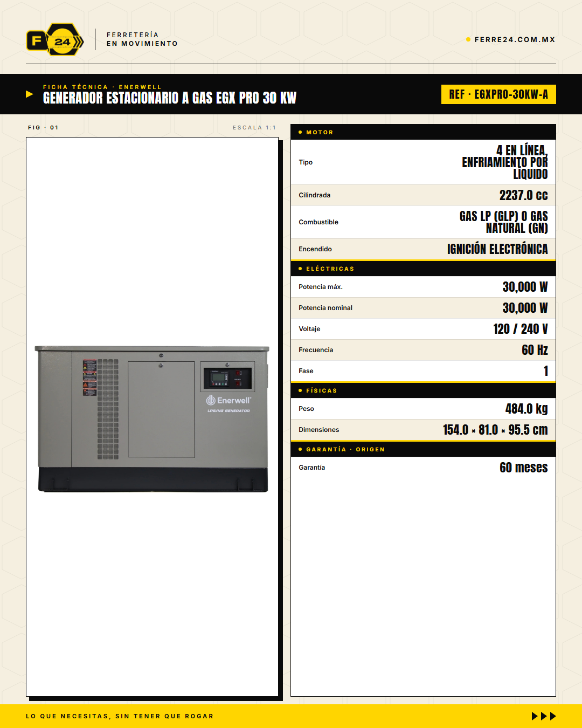Open the FERRE24.COM.MX website link
582x728 pixels.
[x=515, y=39]
